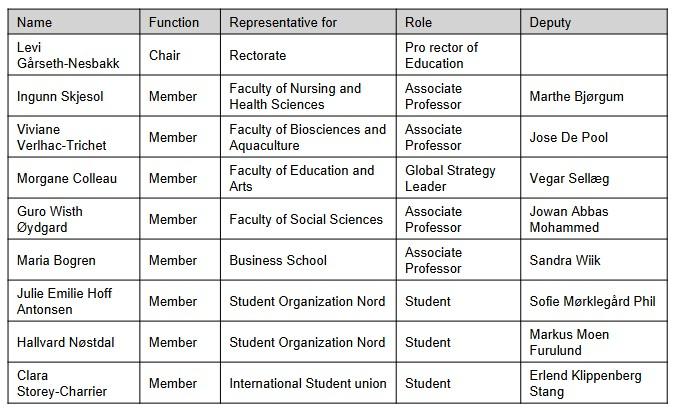Screen dimensions: 675x410
Task: Select Faculty of Nursing and Health Sciences
Action: click(x=295, y=96)
